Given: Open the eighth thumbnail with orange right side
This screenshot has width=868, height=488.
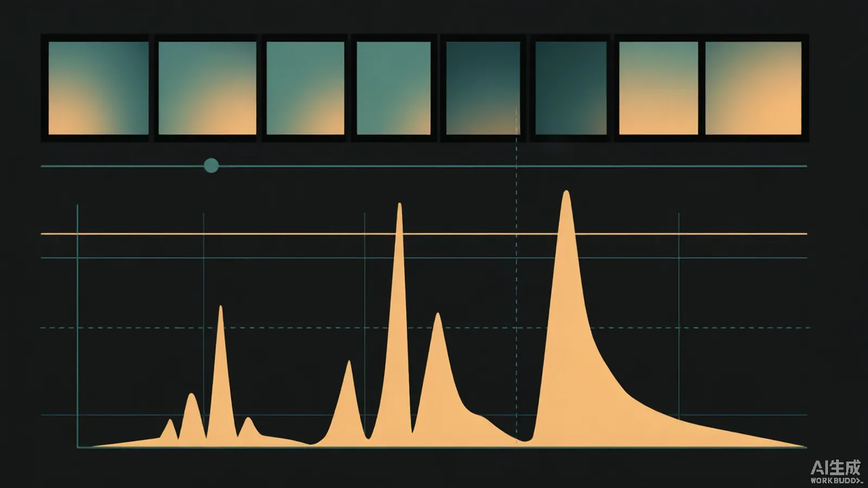Looking at the screenshot, I should [x=754, y=88].
